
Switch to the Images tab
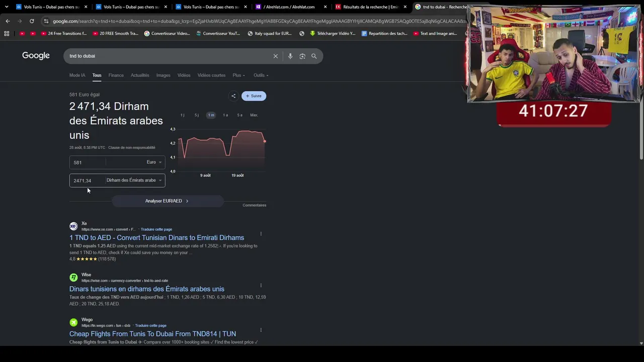click(x=163, y=75)
